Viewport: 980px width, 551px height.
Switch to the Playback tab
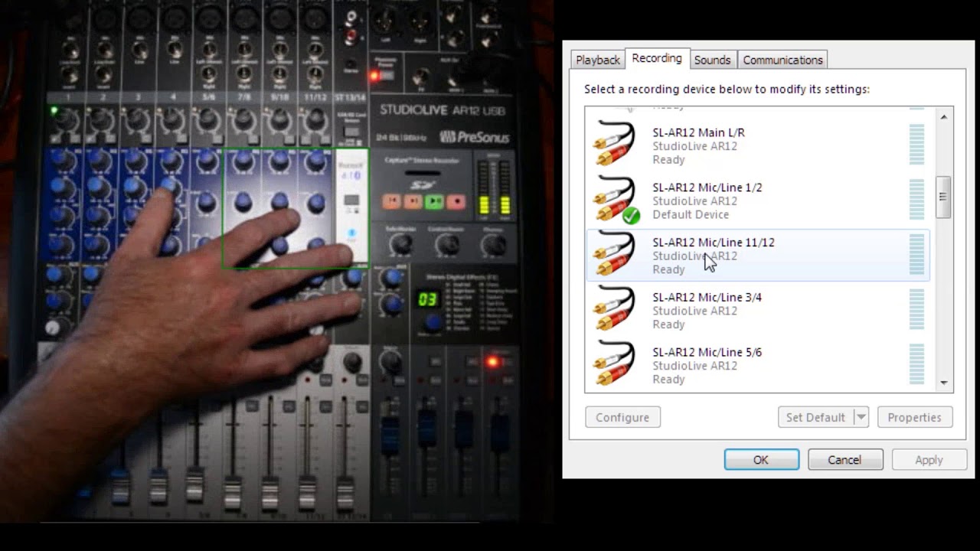click(x=597, y=60)
